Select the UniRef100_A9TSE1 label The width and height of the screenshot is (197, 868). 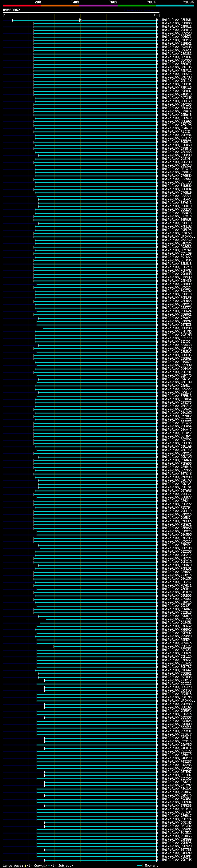tap(176, 650)
